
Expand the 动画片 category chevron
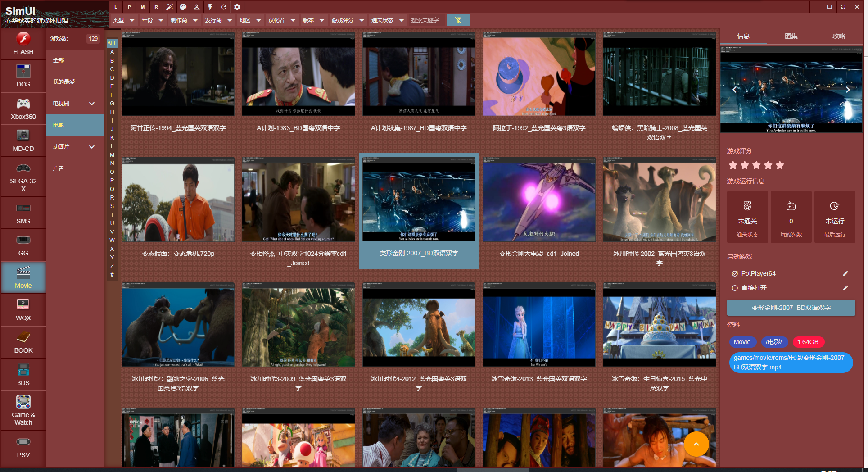[92, 147]
